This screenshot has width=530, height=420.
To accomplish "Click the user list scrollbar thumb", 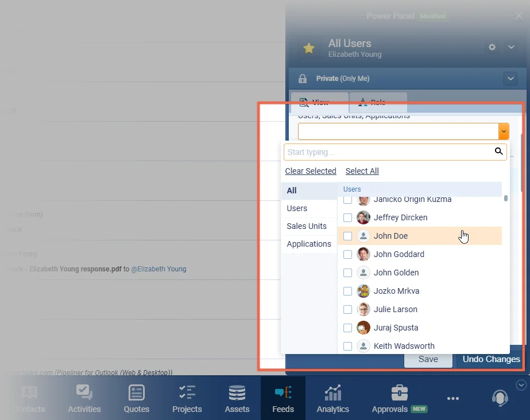I will point(506,198).
